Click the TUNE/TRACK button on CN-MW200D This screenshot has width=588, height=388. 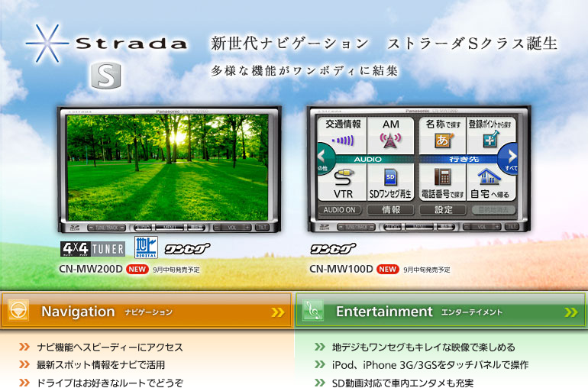coord(106,228)
